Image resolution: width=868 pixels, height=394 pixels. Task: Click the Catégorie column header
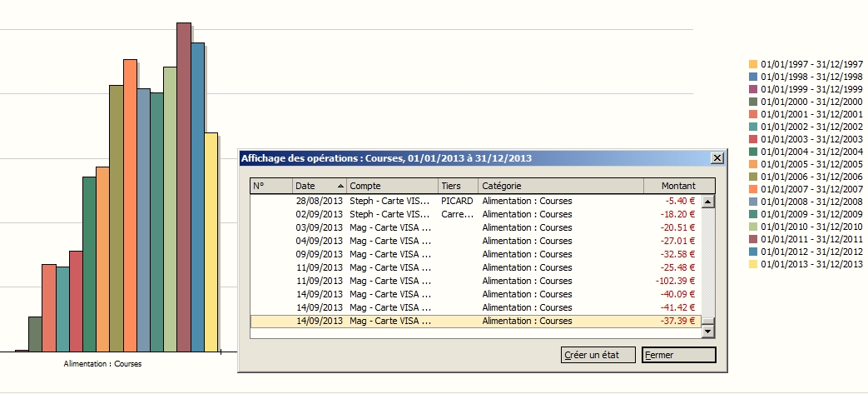pyautogui.click(x=561, y=186)
